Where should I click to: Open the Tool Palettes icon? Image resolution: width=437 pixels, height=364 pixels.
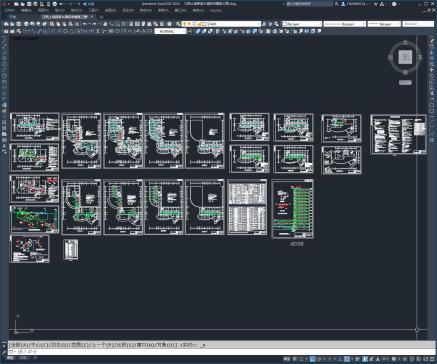pos(144,24)
